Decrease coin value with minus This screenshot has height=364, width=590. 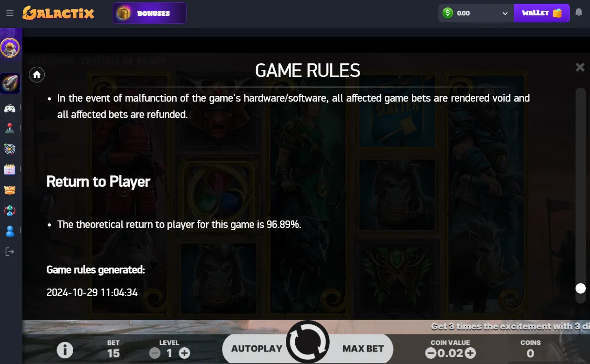click(431, 353)
